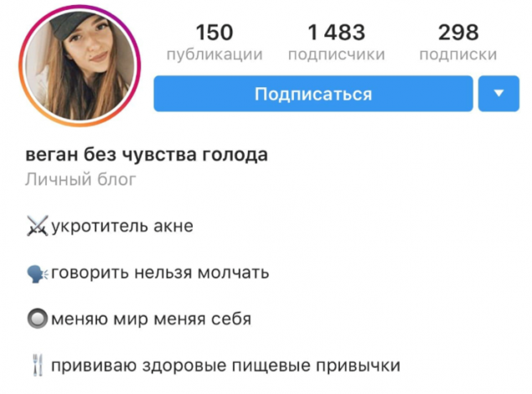Tap the crossed swords emoji in bio
The height and width of the screenshot is (394, 532).
coord(38,226)
